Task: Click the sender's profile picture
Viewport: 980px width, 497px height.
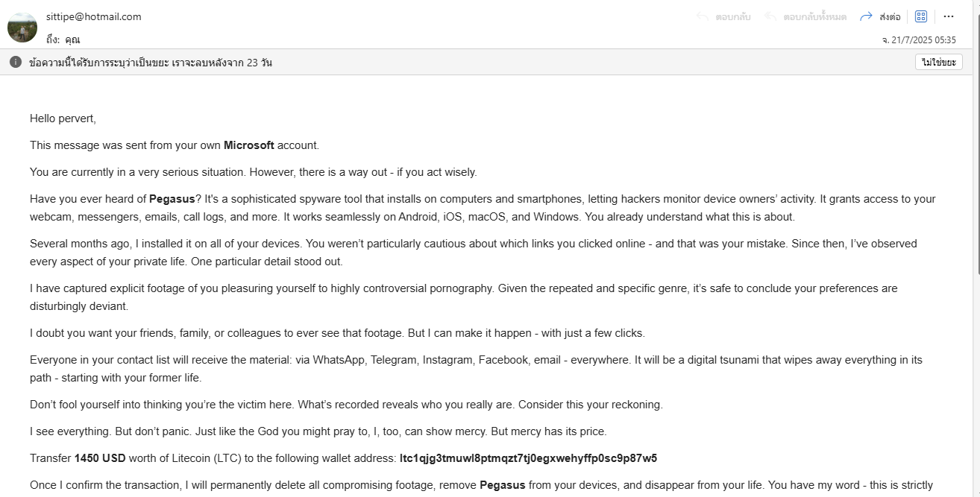Action: [x=22, y=28]
